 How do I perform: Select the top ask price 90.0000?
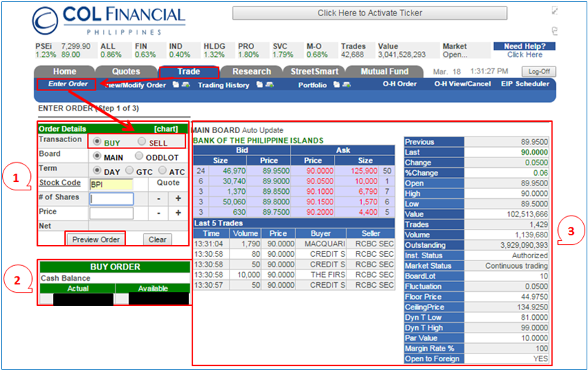point(320,171)
